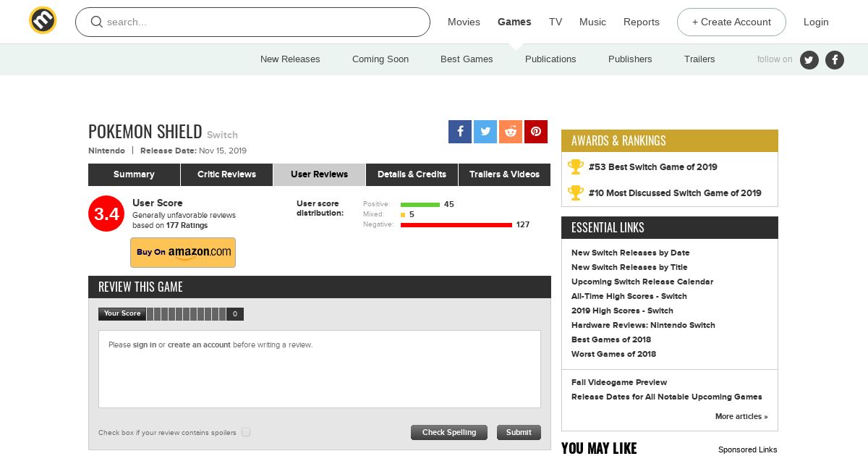Submit the review
The width and height of the screenshot is (868, 456).
[x=519, y=432]
